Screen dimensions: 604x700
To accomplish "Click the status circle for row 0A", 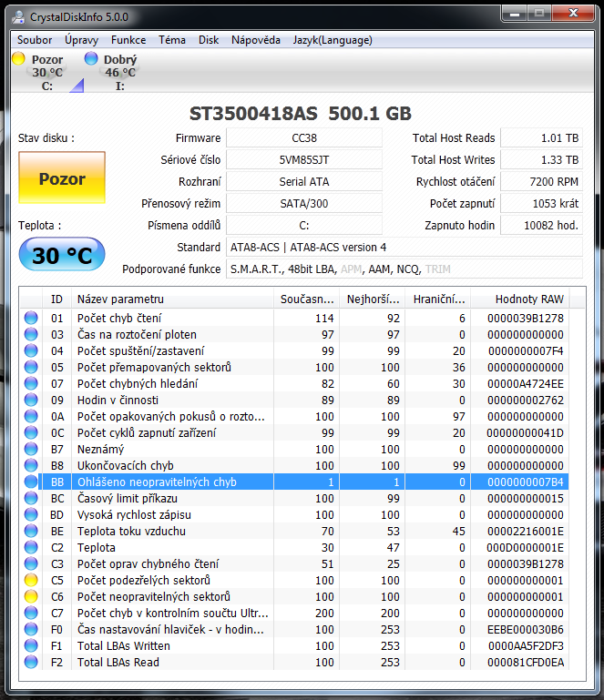I will pyautogui.click(x=31, y=416).
